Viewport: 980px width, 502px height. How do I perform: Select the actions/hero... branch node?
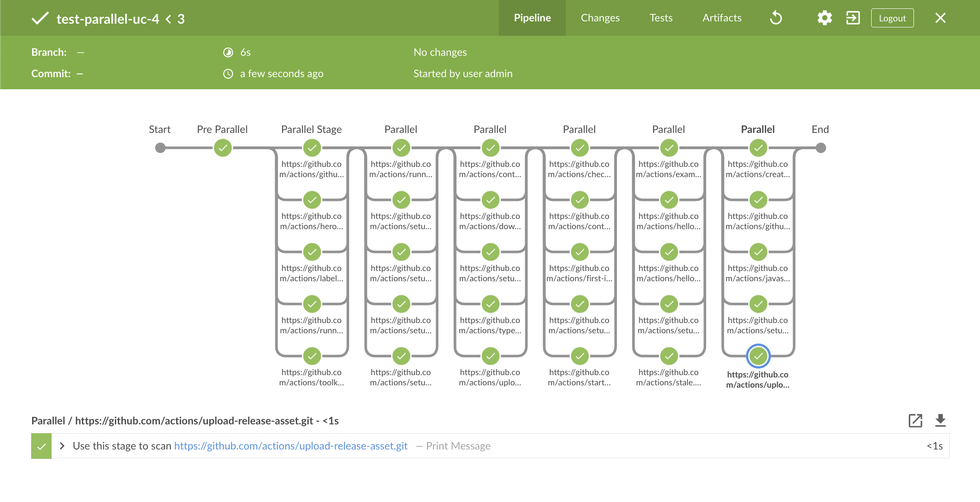(x=312, y=200)
